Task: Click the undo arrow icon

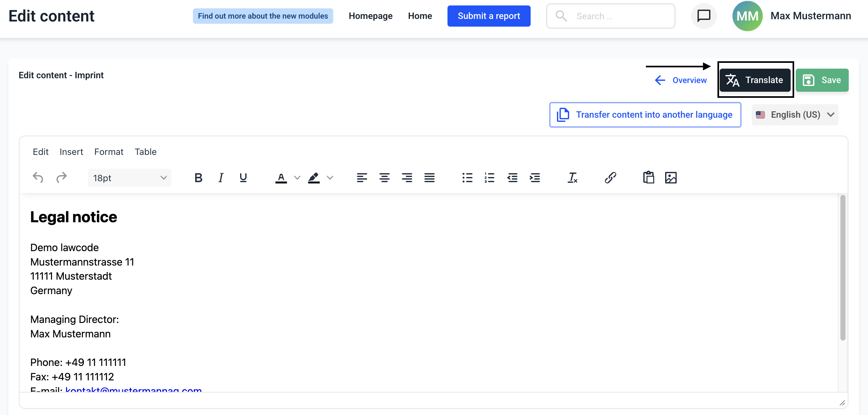Action: (x=38, y=177)
